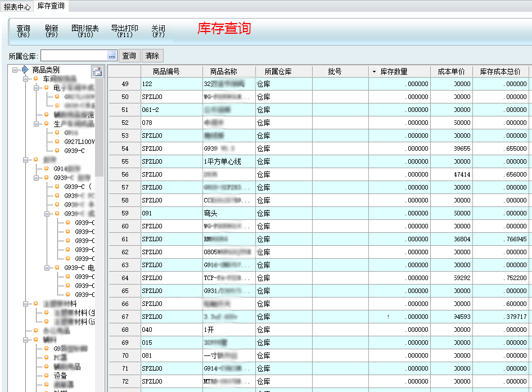Select the cell 078 in row 52
Screen dimensions: 532x392
point(172,123)
